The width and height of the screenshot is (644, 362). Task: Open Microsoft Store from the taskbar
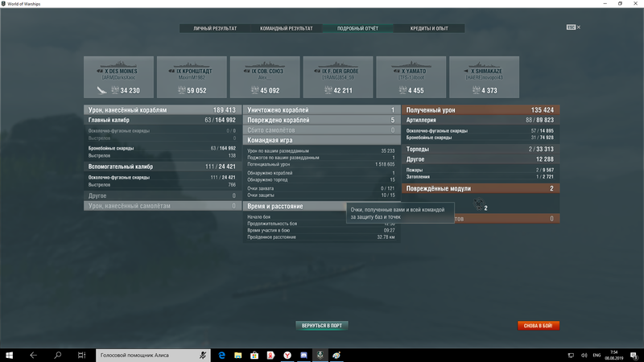click(254, 356)
